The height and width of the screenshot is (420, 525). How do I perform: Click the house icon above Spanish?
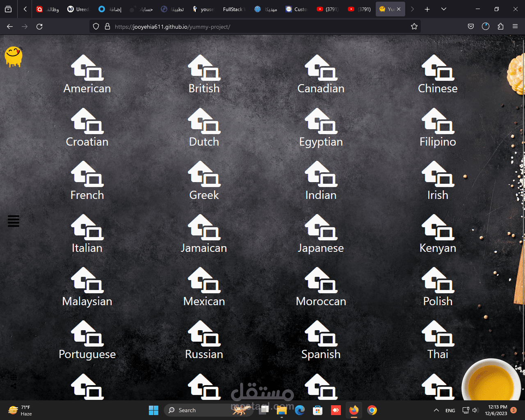click(321, 333)
